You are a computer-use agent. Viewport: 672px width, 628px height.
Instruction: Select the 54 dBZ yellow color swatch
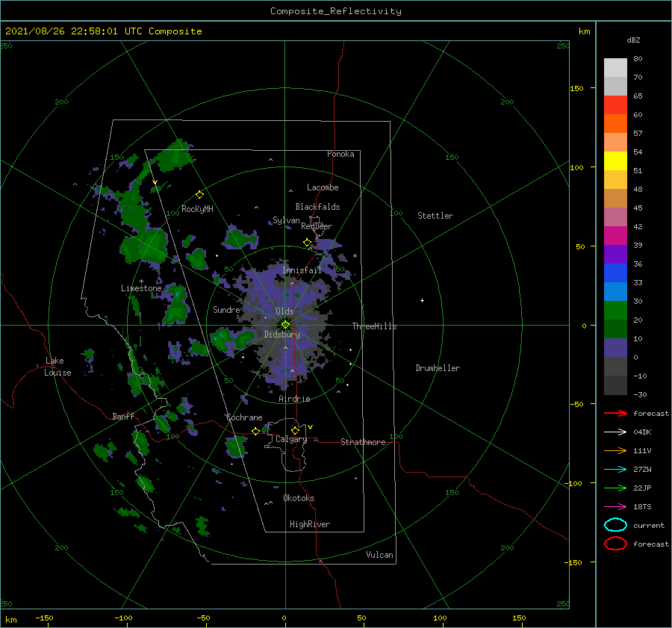point(615,161)
